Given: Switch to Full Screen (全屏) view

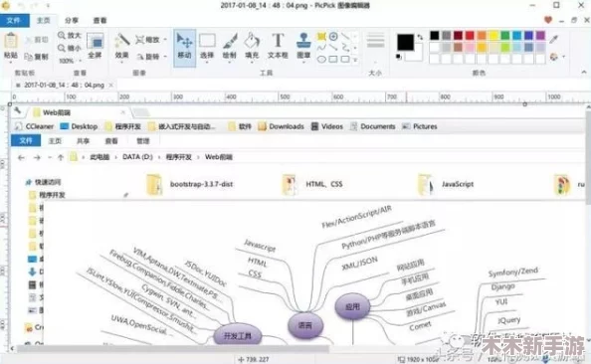Looking at the screenshot, I should click(x=95, y=46).
